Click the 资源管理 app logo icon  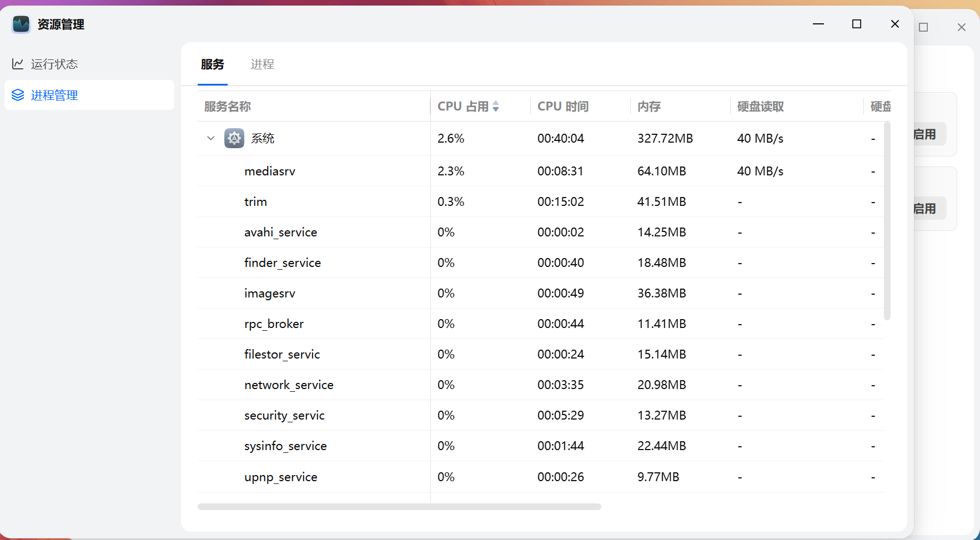[x=21, y=24]
